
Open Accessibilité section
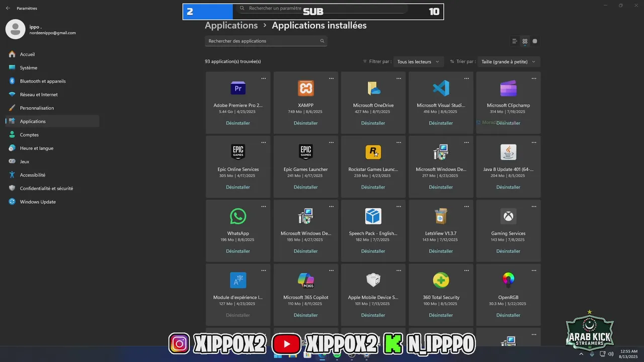[x=52, y=175]
